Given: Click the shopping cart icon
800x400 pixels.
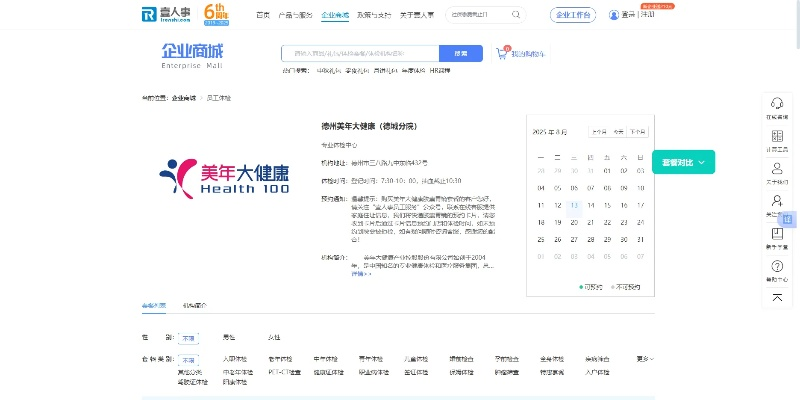Looking at the screenshot, I should (x=502, y=53).
